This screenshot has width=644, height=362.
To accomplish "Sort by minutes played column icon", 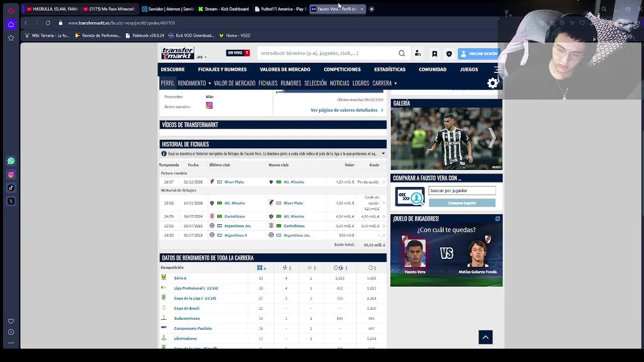I will [372, 268].
